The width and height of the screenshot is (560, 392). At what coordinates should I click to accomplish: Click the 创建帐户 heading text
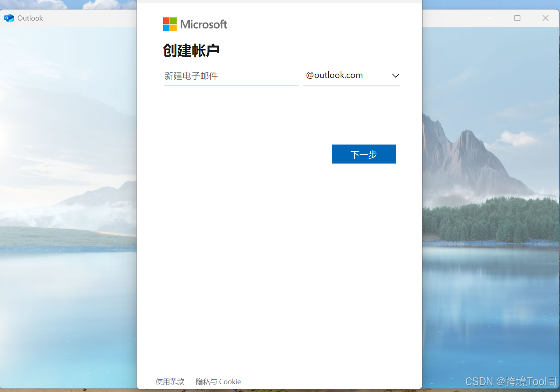[x=191, y=50]
